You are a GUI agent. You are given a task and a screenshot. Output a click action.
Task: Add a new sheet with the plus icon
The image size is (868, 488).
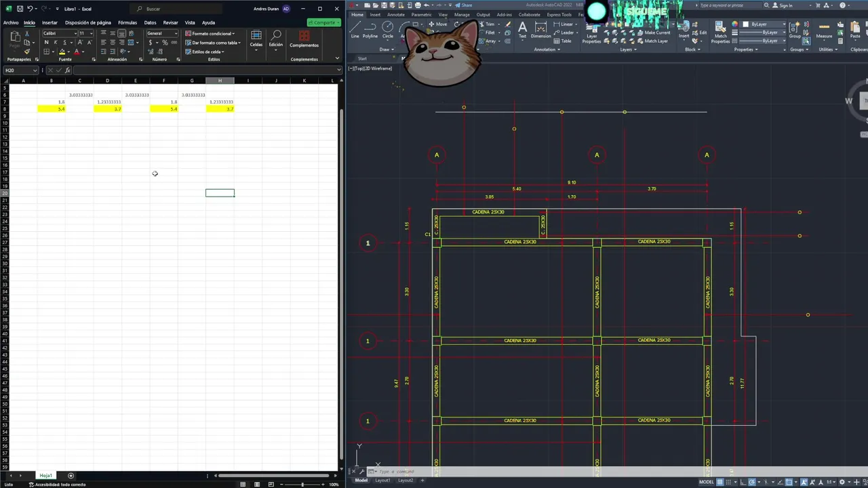pos(71,476)
